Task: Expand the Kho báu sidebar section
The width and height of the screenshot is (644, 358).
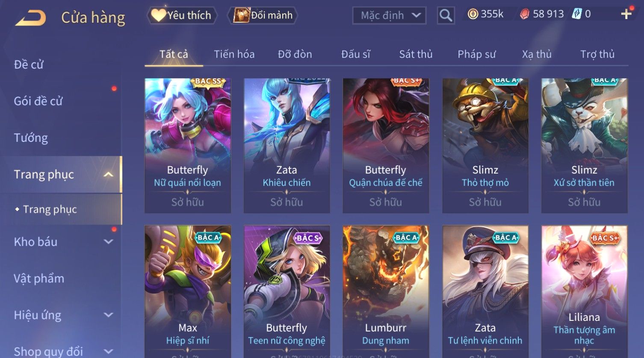Action: tap(109, 242)
